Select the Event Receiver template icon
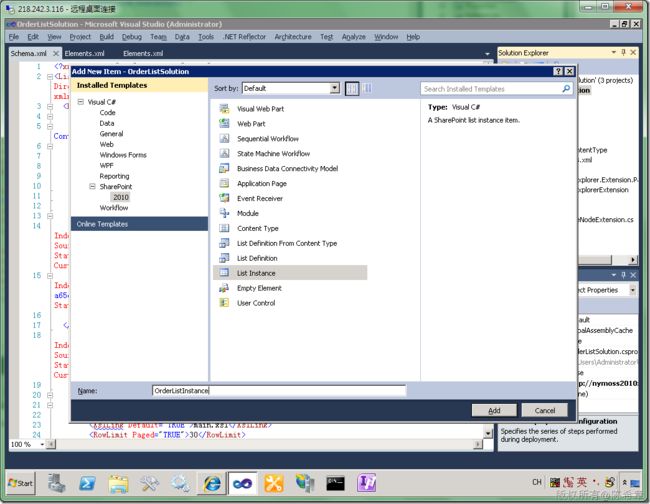The height and width of the screenshot is (504, 650). click(224, 198)
